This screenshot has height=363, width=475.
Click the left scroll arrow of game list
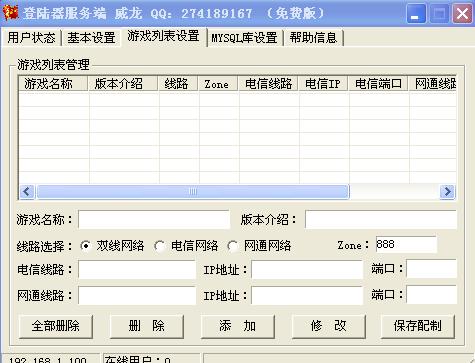pyautogui.click(x=27, y=192)
